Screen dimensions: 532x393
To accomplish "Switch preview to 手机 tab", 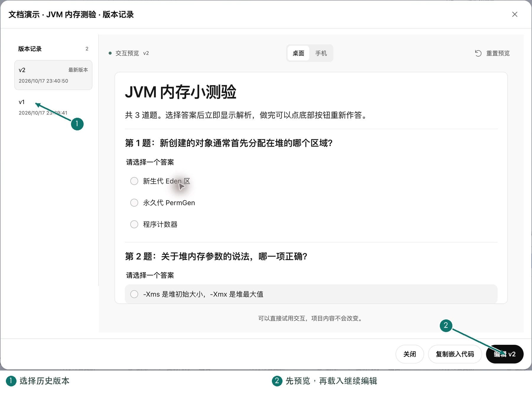I will 321,53.
